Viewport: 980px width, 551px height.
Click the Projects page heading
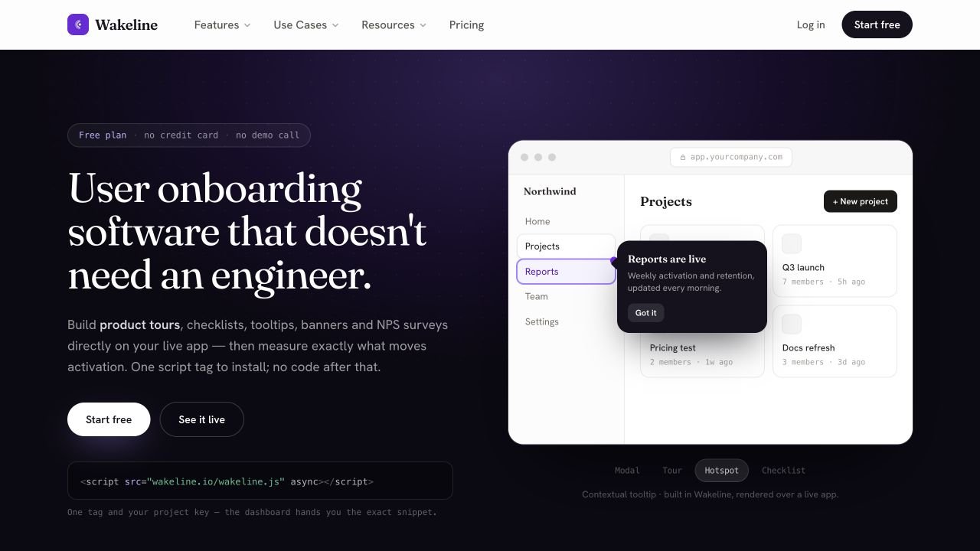pos(666,201)
